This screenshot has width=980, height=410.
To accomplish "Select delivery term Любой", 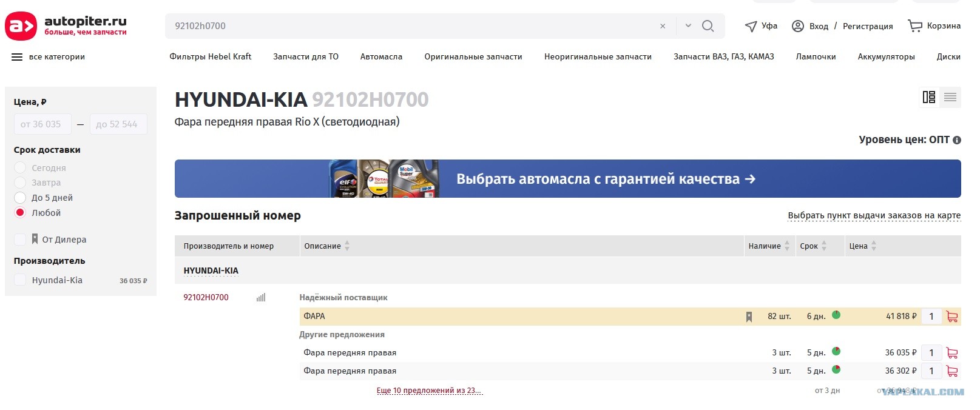I will [20, 212].
